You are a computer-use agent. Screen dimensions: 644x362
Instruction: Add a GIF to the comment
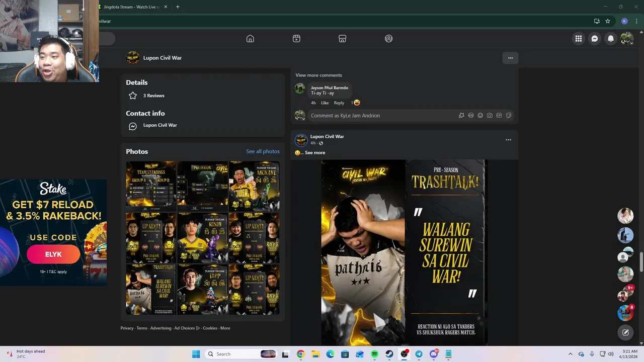click(499, 116)
